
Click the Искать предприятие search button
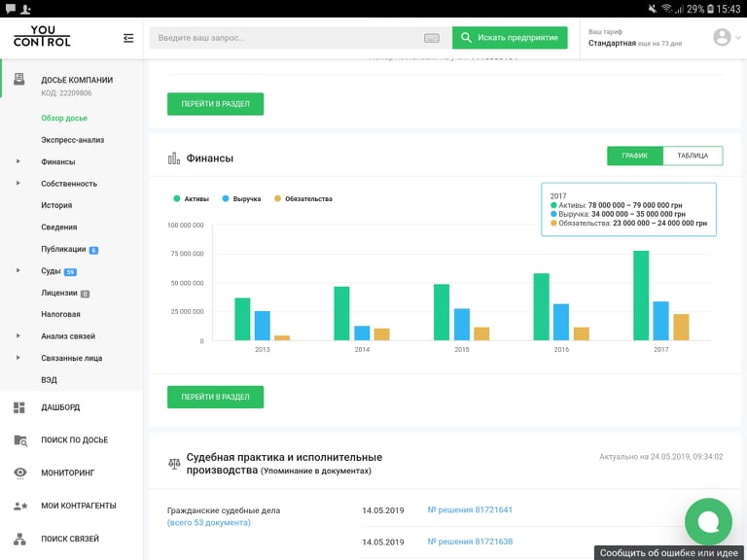[510, 38]
